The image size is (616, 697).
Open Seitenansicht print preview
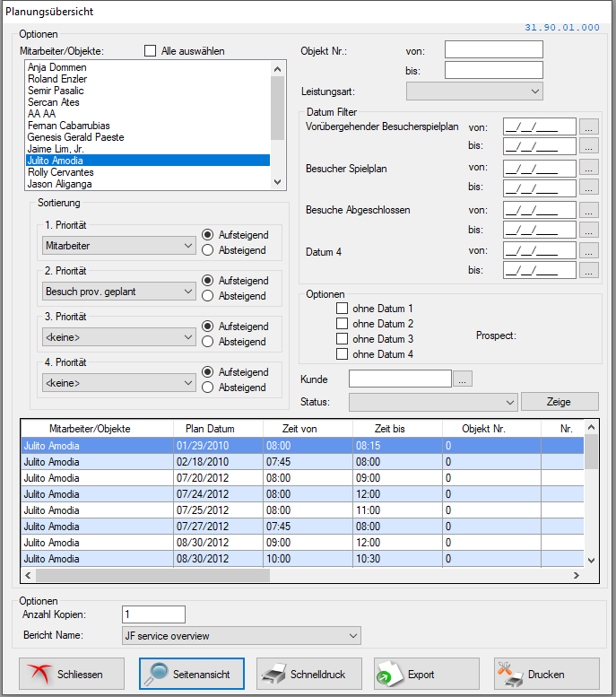[x=192, y=674]
